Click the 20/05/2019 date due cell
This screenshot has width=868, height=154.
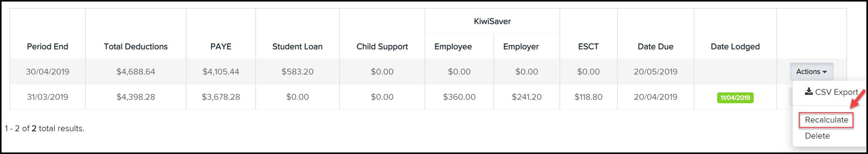click(x=655, y=71)
